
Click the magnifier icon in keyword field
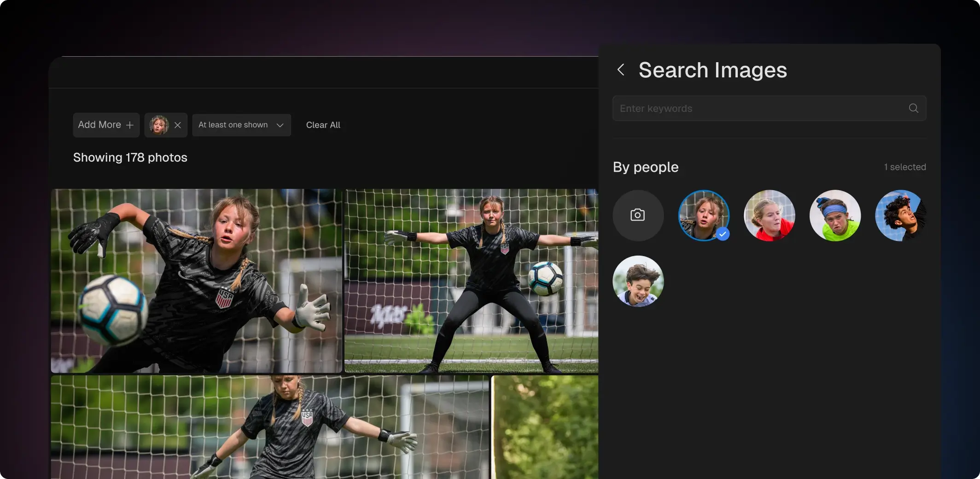[x=913, y=108]
